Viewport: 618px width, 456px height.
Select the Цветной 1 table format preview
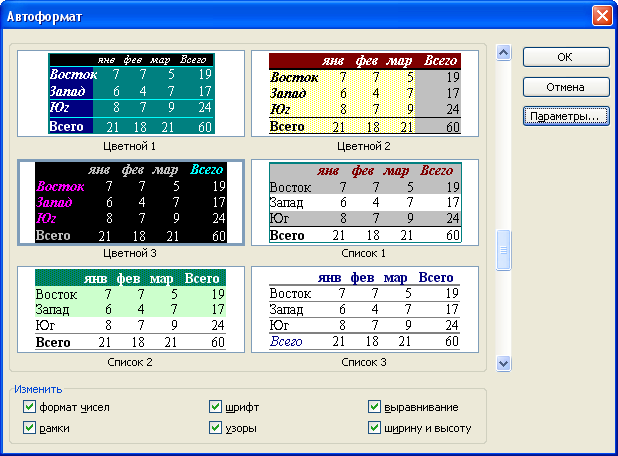click(131, 93)
